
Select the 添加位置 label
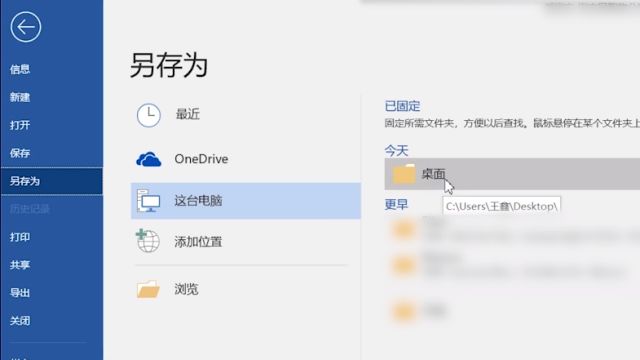(198, 242)
